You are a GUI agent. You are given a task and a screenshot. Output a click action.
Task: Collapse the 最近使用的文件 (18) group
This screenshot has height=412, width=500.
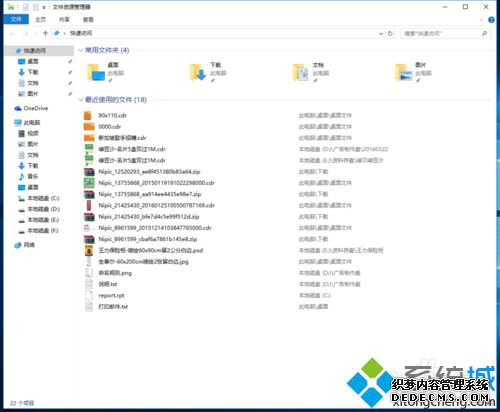coord(80,100)
